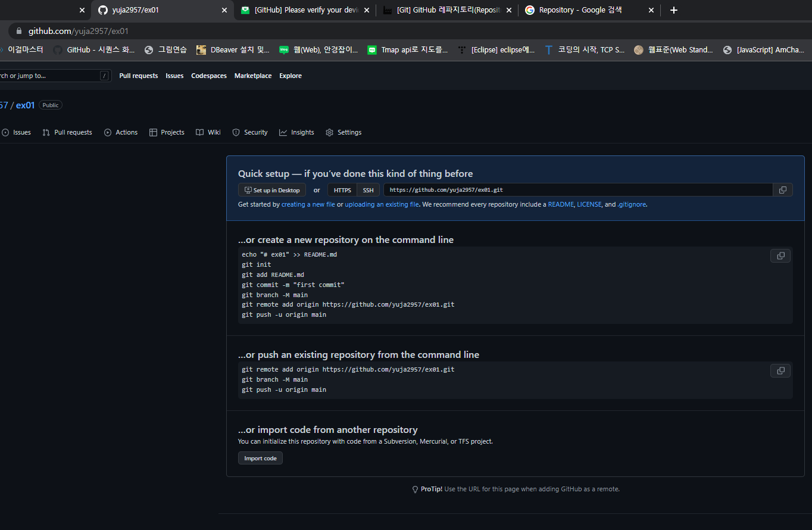Open the Insights tab
Screen dimensions: 812x530
(296, 132)
